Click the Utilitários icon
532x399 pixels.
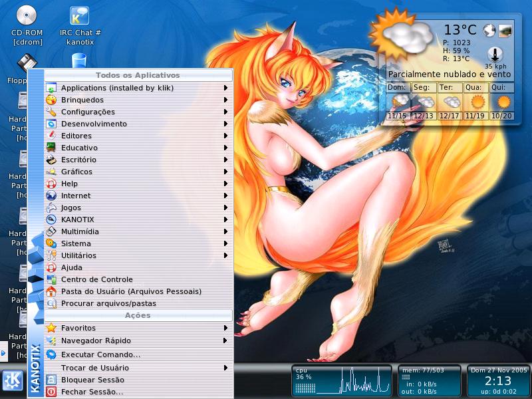tap(51, 255)
